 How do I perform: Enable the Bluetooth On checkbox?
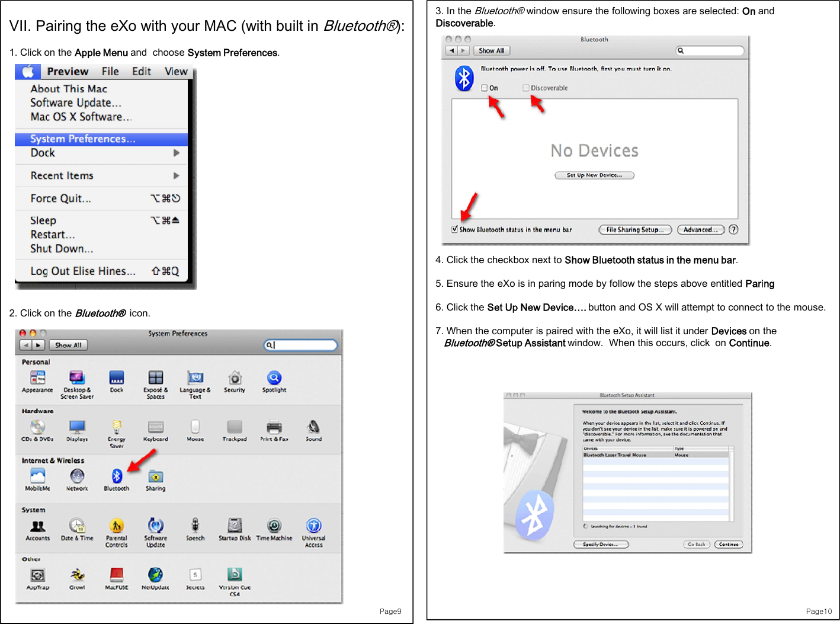pyautogui.click(x=485, y=88)
